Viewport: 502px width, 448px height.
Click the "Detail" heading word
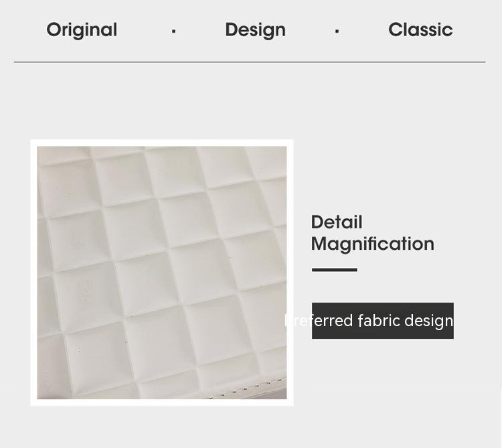point(337,222)
